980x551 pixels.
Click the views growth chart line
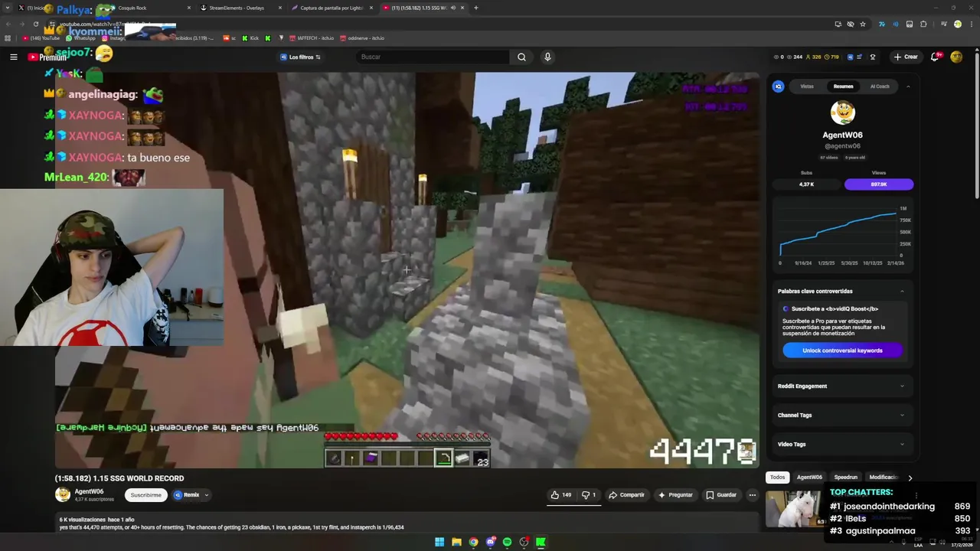838,230
